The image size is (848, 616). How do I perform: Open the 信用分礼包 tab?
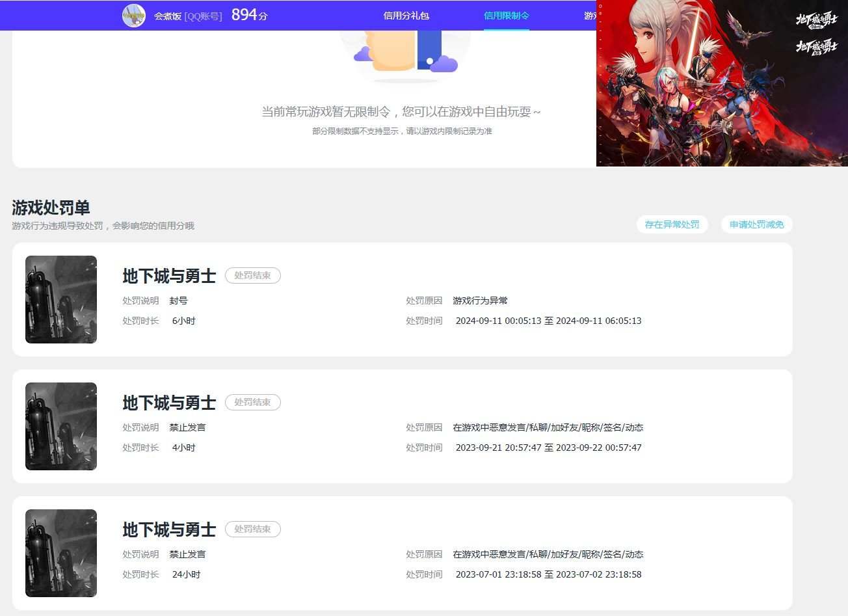tap(406, 16)
